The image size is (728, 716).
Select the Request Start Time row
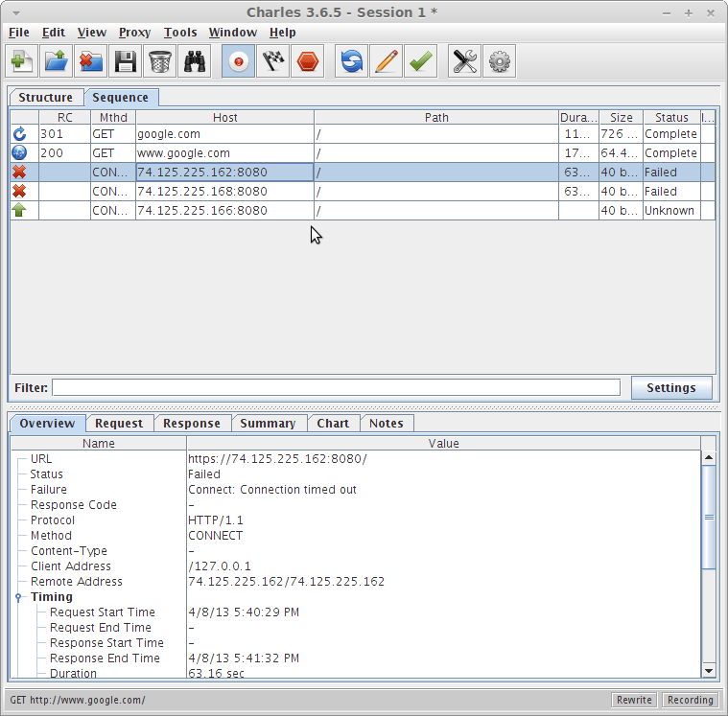pyautogui.click(x=356, y=612)
